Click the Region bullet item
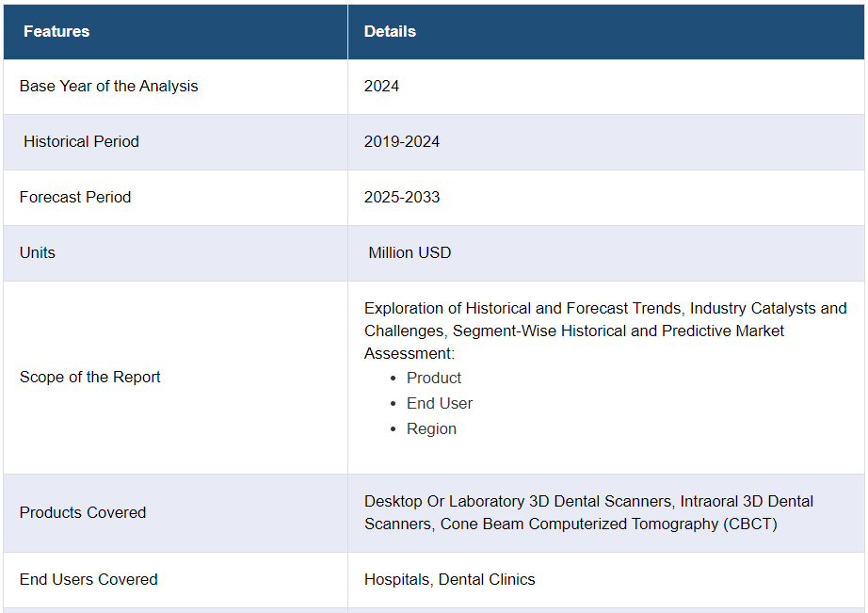 point(431,428)
